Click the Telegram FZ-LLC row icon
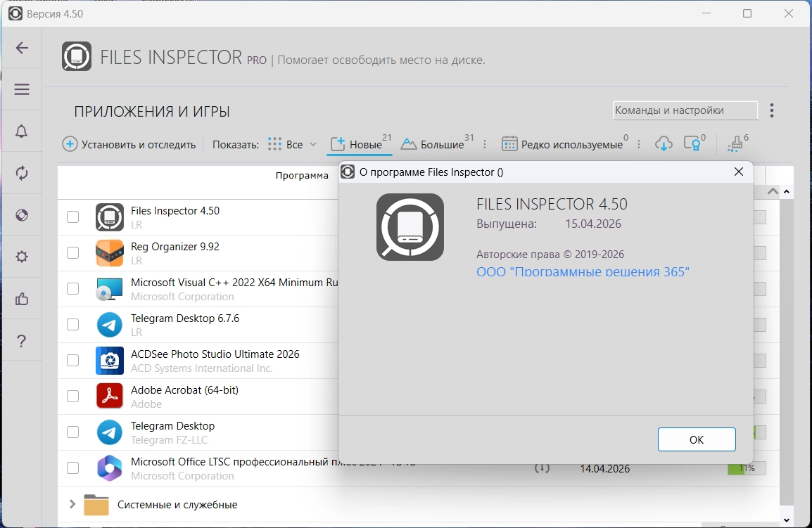Screen dimensions: 812x528 [110, 432]
